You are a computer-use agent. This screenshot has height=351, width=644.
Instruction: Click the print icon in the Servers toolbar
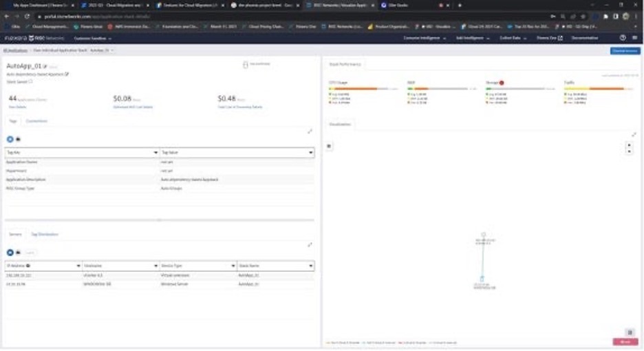coord(18,253)
